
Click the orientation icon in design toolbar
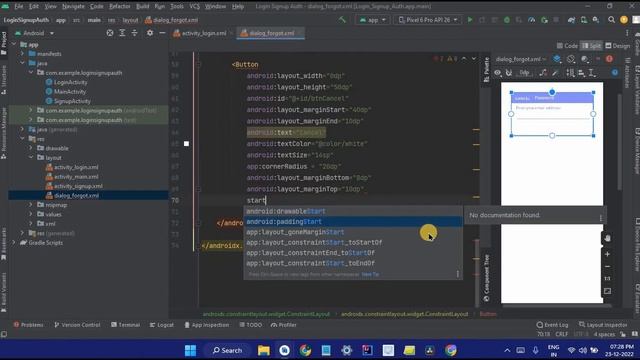(571, 59)
